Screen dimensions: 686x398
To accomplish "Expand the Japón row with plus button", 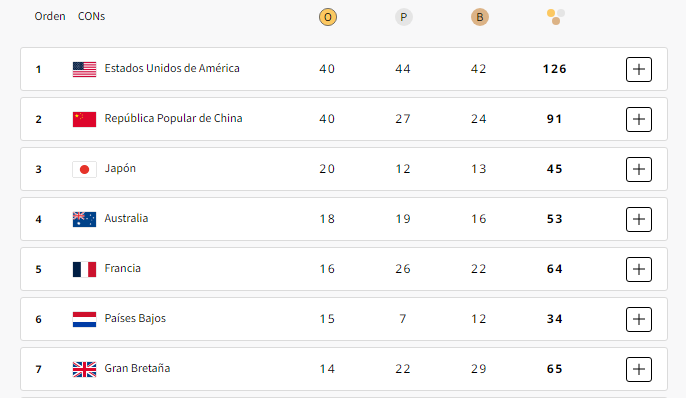I will 639,169.
